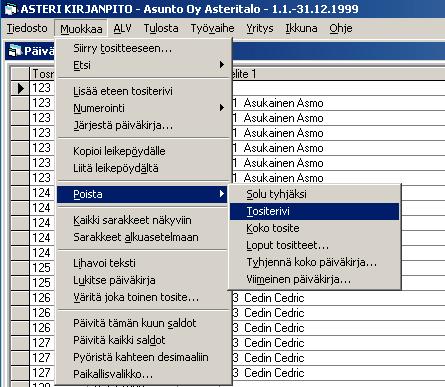
Task: Select the last Cedin Cedric cell
Action: point(338,373)
